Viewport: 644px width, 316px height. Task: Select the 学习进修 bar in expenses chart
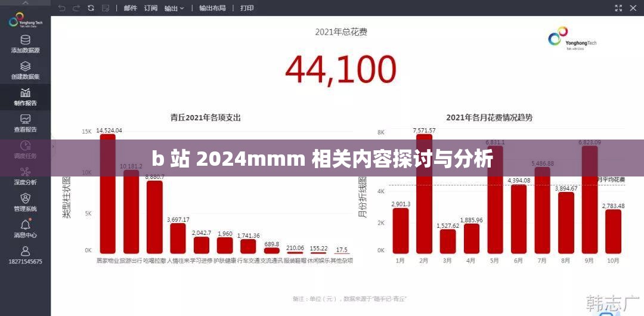coord(202,245)
